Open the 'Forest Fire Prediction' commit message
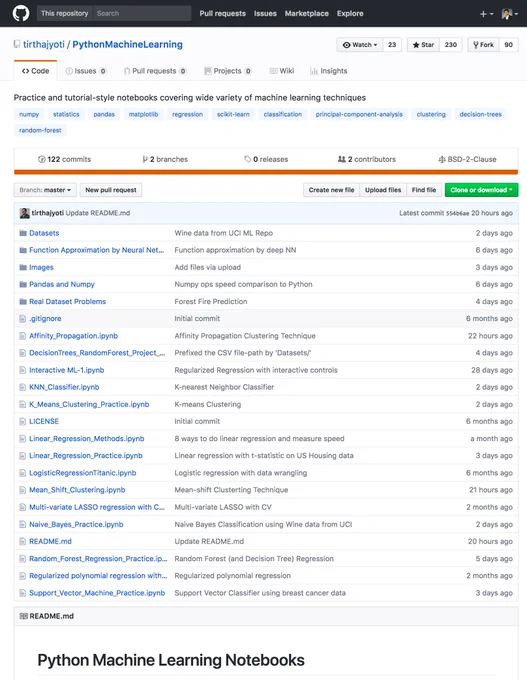This screenshot has height=680, width=527. coord(211,302)
